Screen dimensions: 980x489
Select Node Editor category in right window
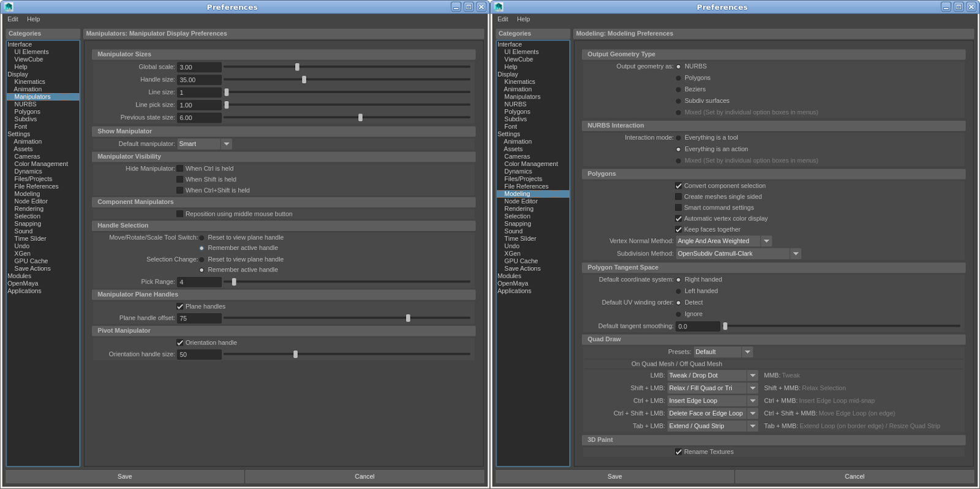click(x=521, y=201)
